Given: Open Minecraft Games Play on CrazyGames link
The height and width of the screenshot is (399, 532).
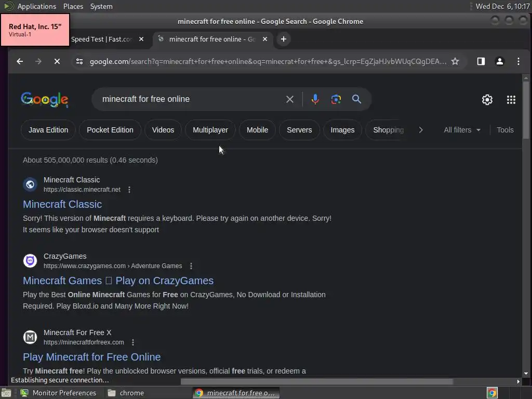Looking at the screenshot, I should (118, 281).
